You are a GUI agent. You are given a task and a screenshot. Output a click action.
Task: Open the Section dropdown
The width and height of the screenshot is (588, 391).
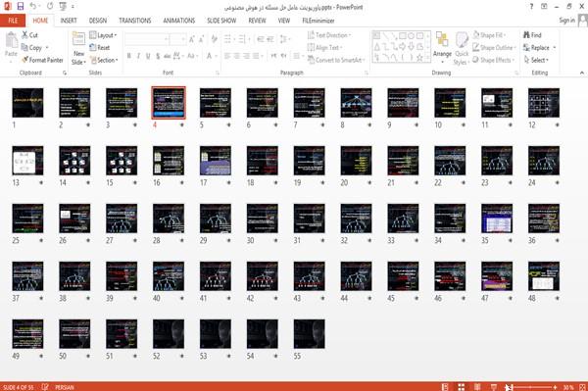(x=104, y=60)
